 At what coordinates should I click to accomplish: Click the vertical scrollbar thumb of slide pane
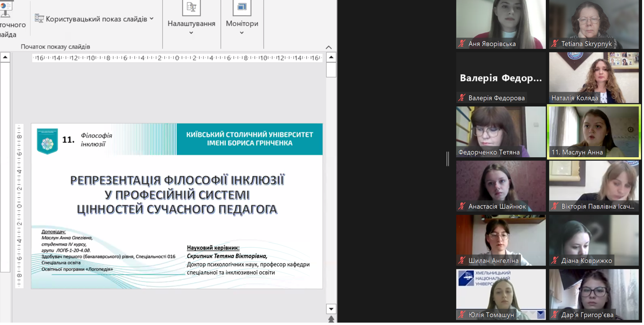[x=331, y=70]
